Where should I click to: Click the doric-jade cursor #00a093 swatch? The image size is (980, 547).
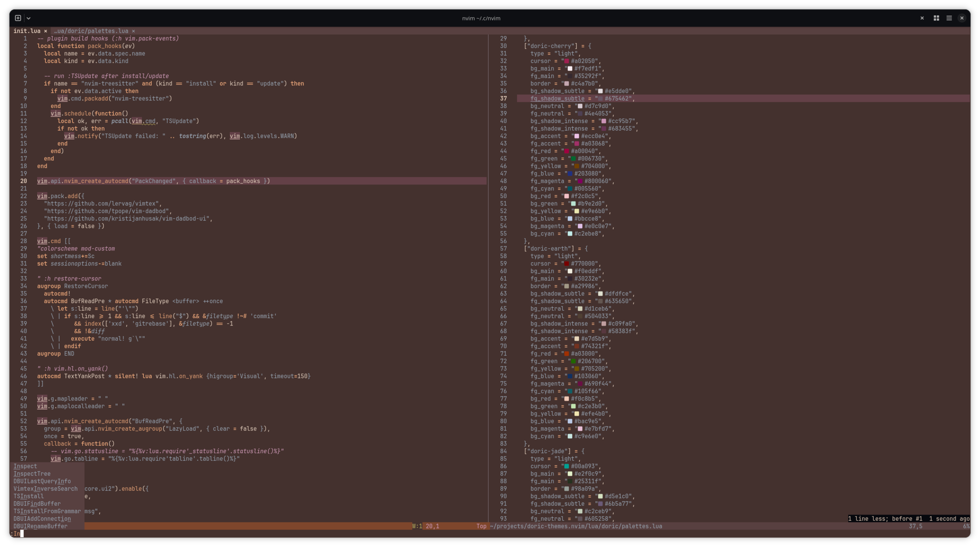click(566, 466)
